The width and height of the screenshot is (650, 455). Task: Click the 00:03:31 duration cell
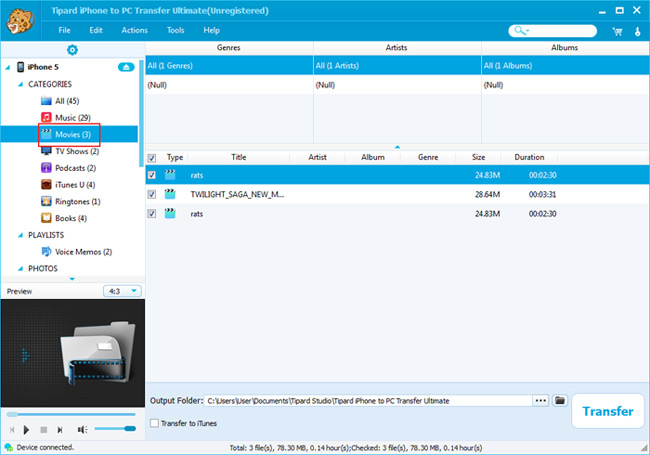click(542, 194)
